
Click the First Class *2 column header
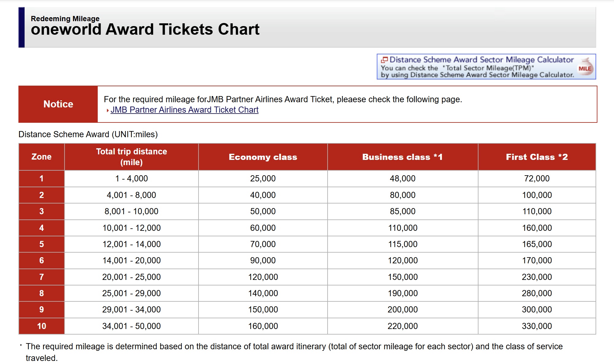point(537,157)
